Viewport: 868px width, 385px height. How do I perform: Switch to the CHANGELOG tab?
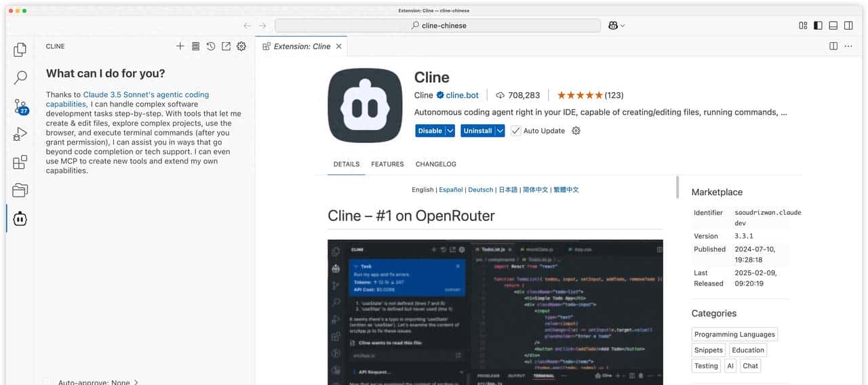click(436, 164)
